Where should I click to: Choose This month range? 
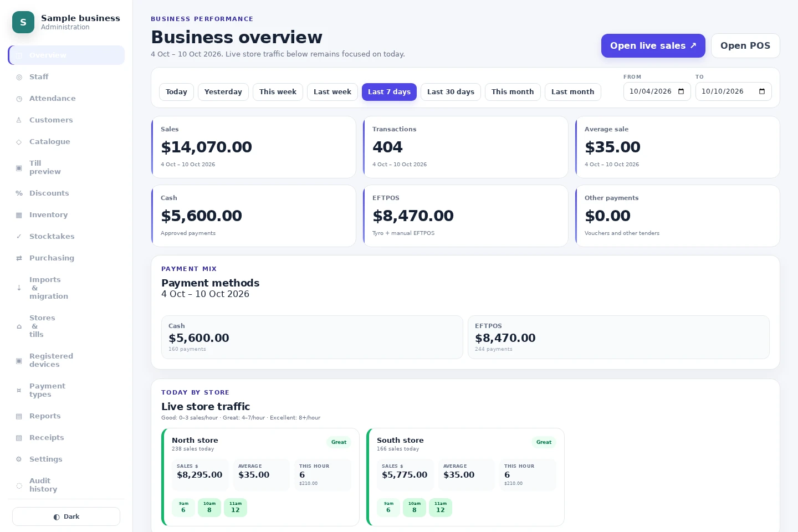[513, 92]
